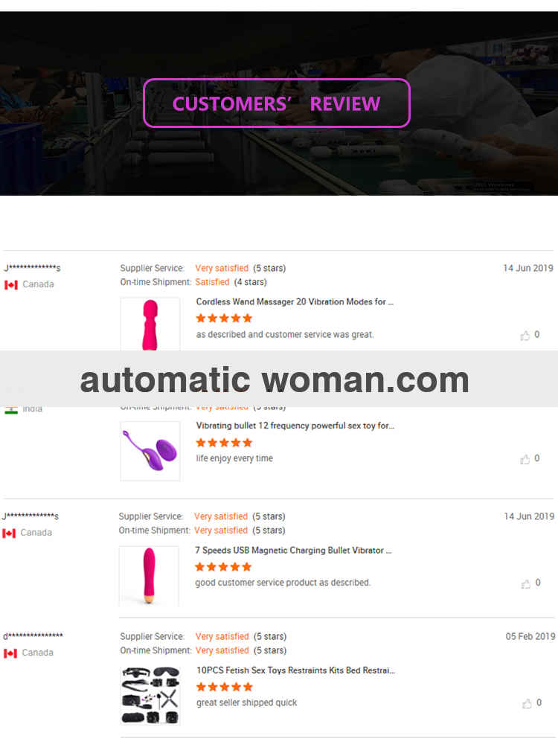Click the Customers' Review banner button
The image size is (558, 756).
pos(277,103)
